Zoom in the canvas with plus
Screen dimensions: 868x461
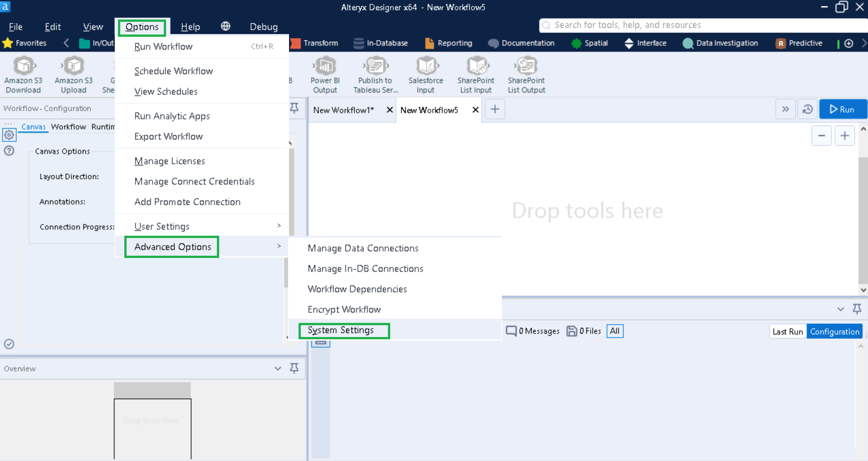tap(844, 136)
